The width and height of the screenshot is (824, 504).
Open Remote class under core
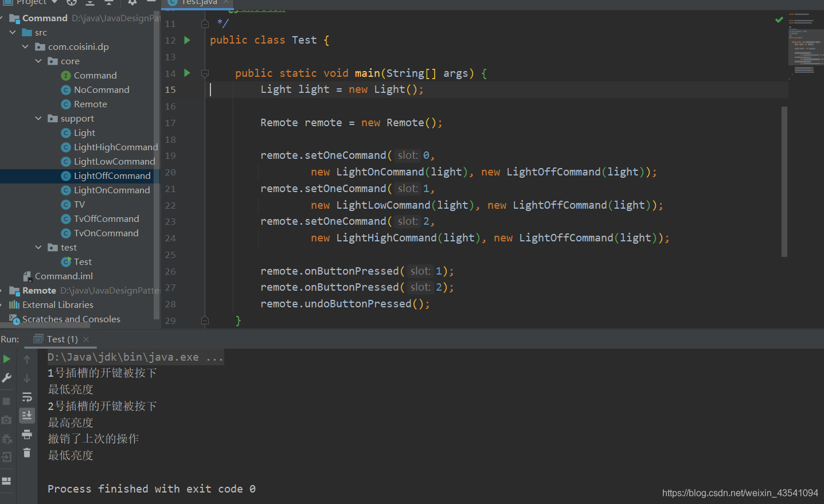pos(91,104)
